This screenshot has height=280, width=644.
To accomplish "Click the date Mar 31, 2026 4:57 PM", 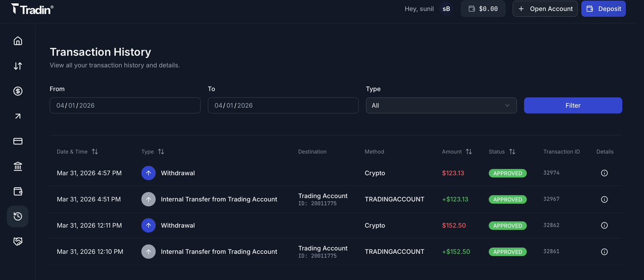I will tap(89, 173).
